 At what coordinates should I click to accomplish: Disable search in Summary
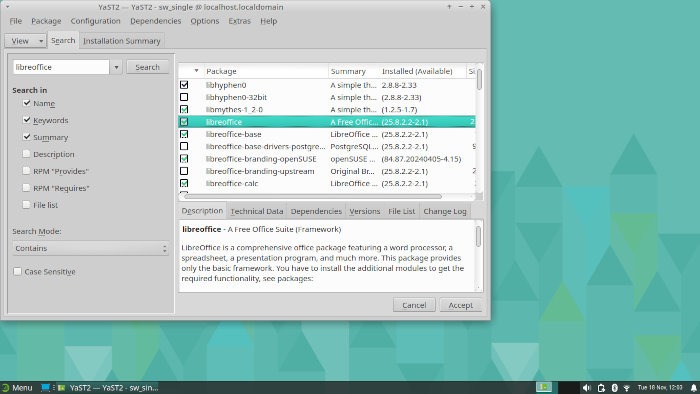point(27,137)
